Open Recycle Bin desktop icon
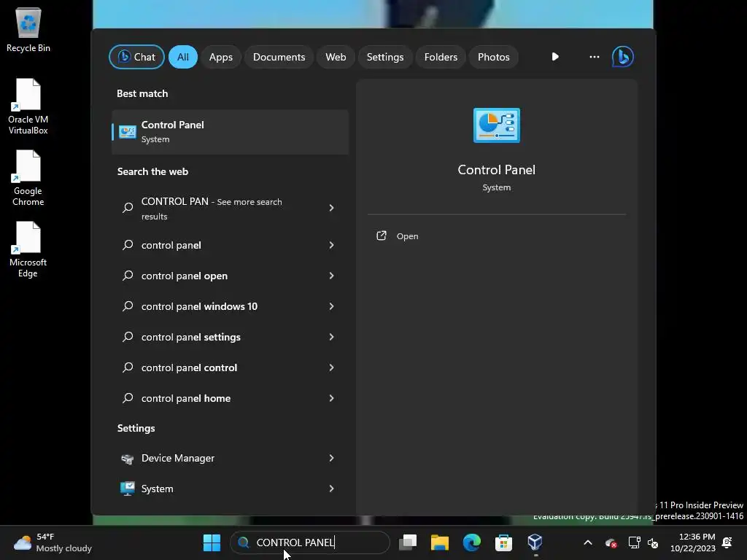Screen dimensions: 747x560 coord(28,29)
